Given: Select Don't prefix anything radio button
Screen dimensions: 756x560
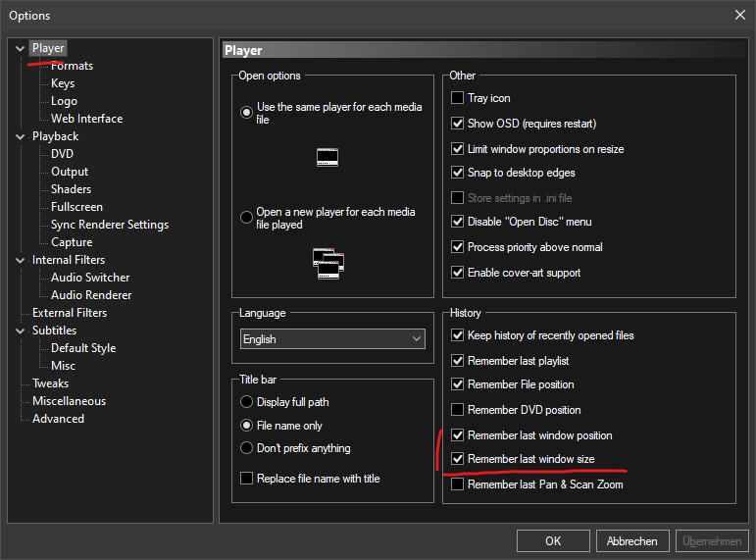Looking at the screenshot, I should pos(246,447).
